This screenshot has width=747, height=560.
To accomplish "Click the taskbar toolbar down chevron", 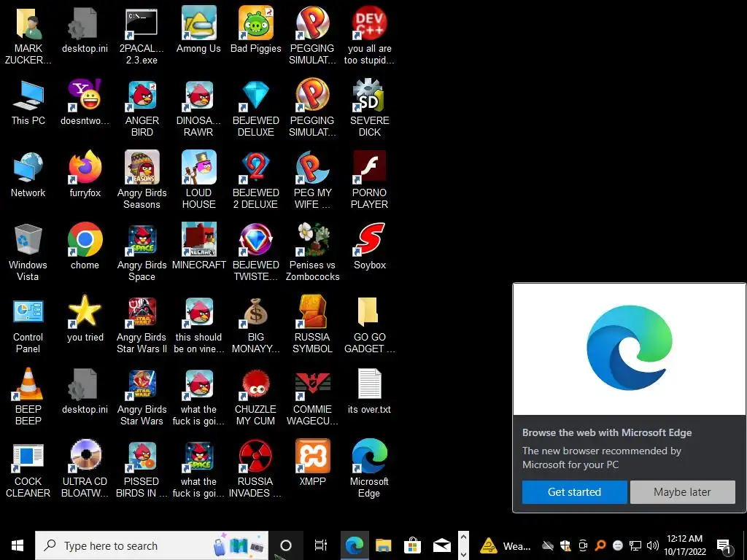I will [x=463, y=554].
